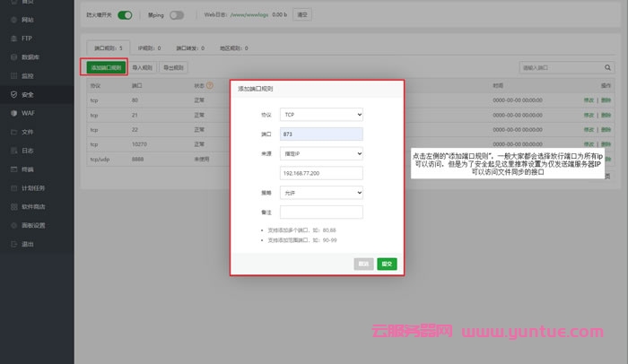Expand the 协议 TCP protocol dropdown

click(321, 115)
